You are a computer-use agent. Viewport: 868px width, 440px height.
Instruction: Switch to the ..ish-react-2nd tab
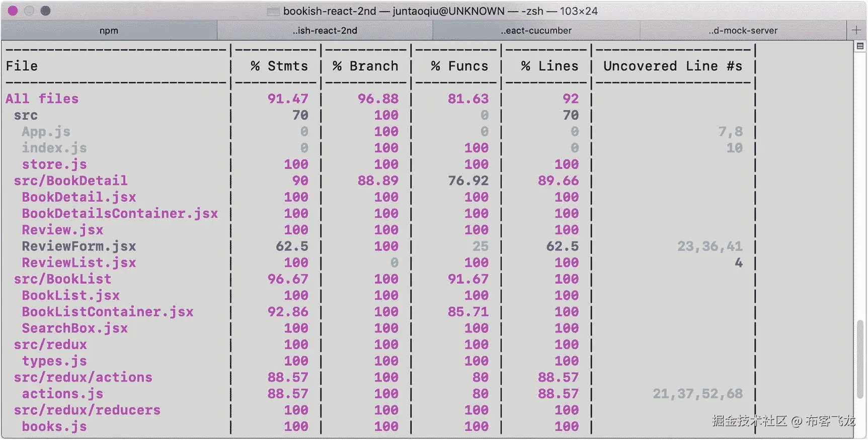[325, 30]
